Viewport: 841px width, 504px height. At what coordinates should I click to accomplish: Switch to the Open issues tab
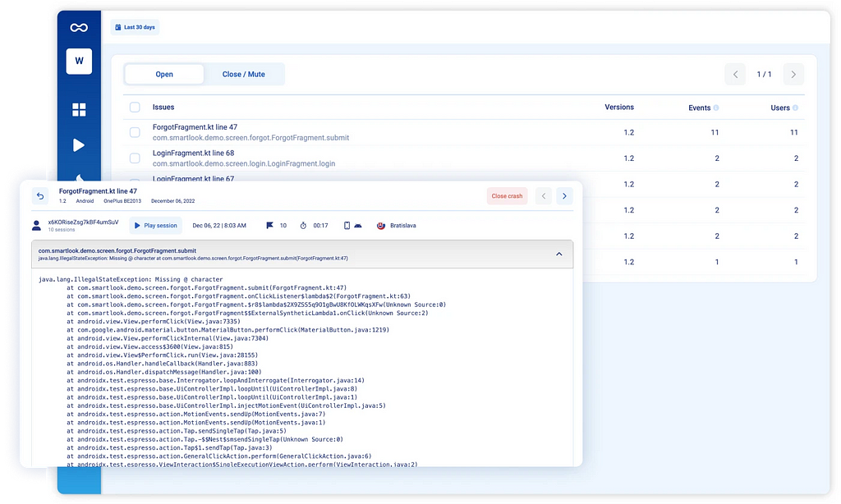tap(164, 75)
